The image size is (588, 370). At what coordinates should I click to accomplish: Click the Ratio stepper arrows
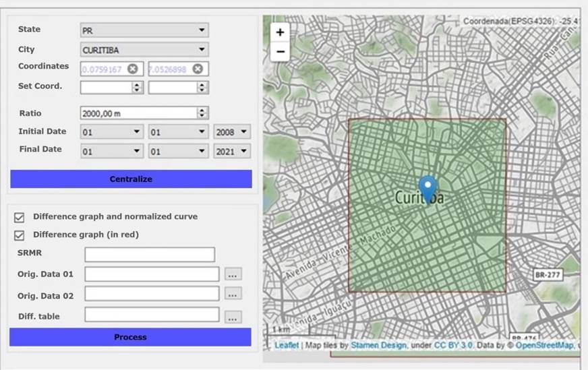tap(202, 113)
